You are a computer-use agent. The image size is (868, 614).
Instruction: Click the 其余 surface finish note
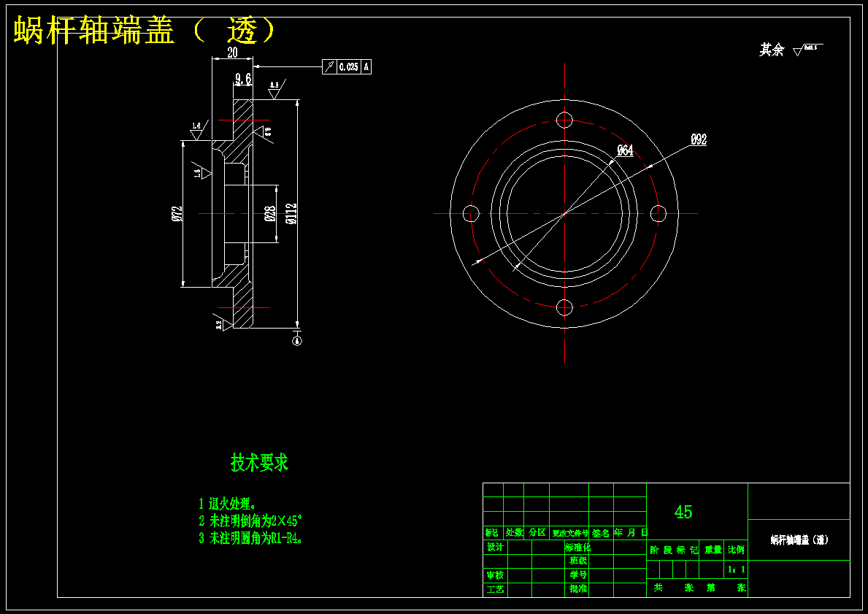click(x=772, y=50)
